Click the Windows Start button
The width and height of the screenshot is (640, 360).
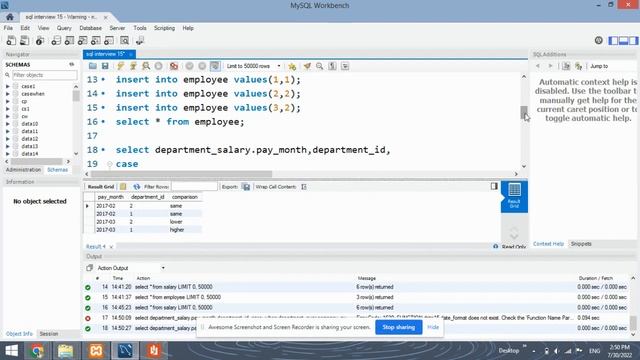click(11, 351)
